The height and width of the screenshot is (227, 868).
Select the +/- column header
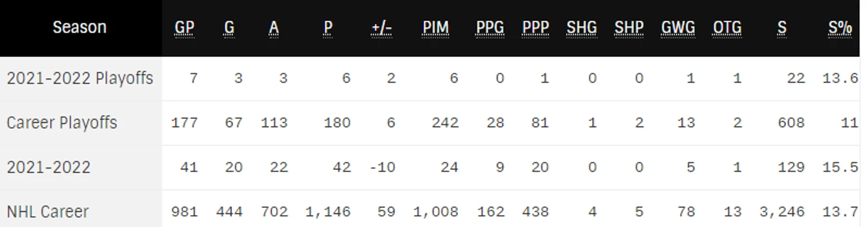pos(380,27)
